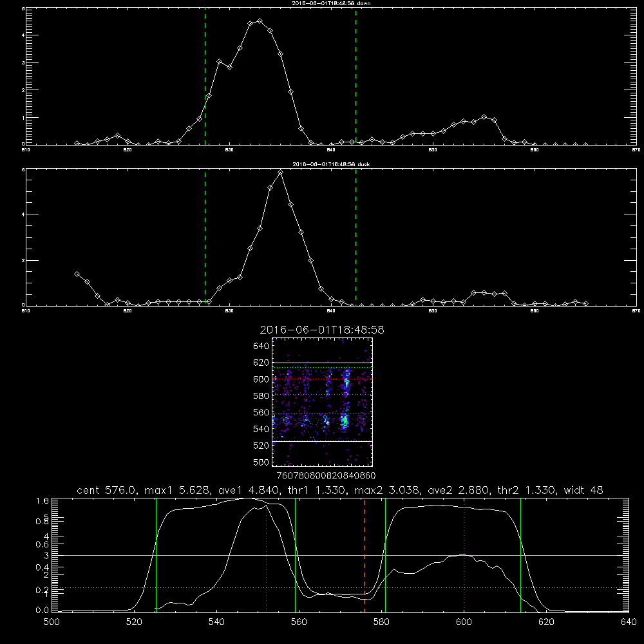Click y-axis label "540" beside the spectral image
Viewport: 644px width, 644px height.
pos(261,429)
